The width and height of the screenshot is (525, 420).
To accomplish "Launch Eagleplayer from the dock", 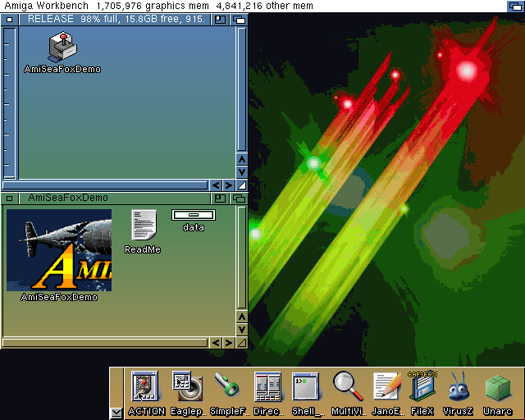I will coord(187,386).
